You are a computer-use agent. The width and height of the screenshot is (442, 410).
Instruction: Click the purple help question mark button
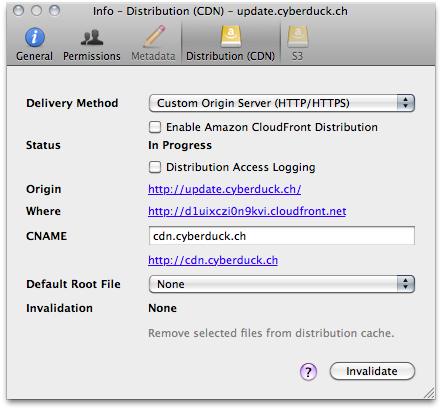coord(308,371)
